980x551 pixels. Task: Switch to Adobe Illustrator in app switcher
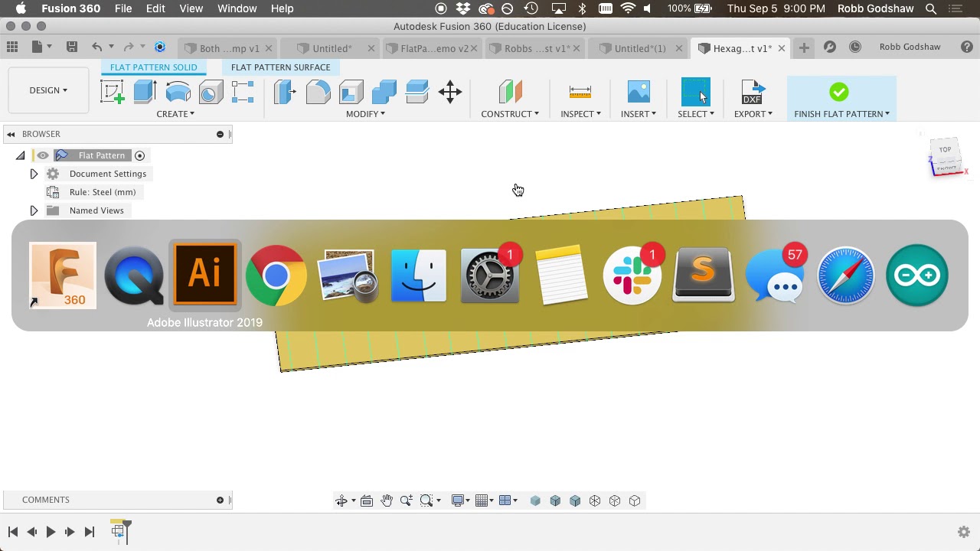[x=205, y=274]
